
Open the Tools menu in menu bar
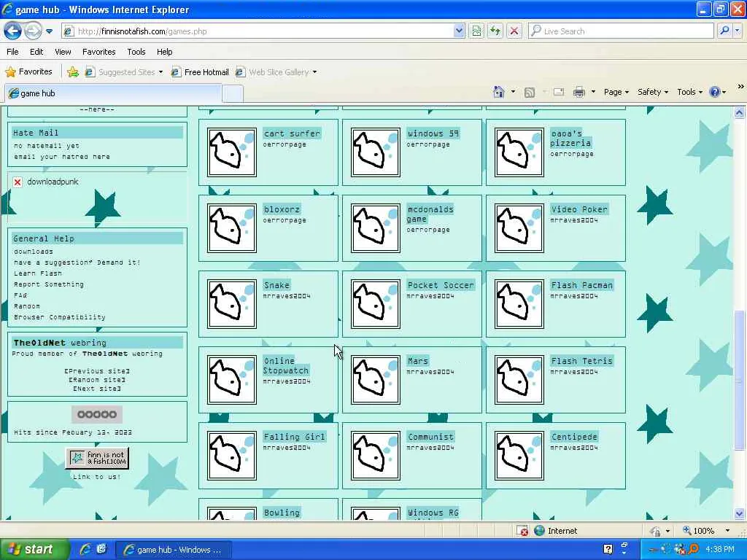click(x=136, y=52)
